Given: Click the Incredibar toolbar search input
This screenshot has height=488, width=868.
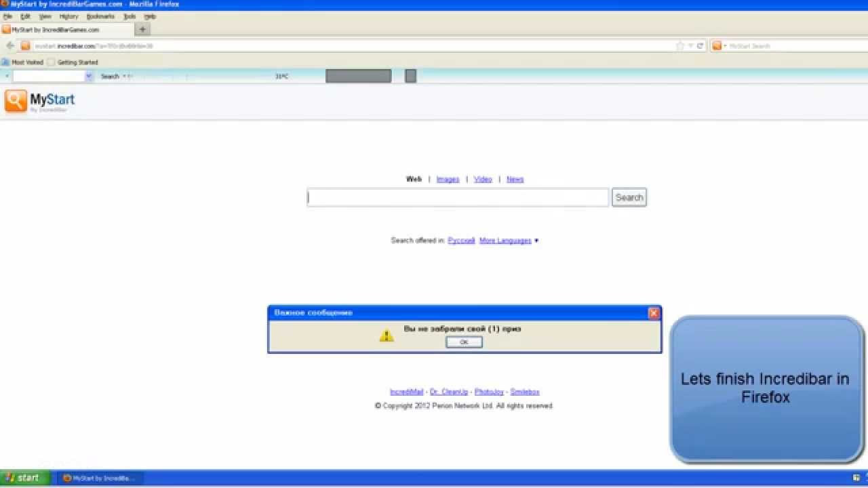Looking at the screenshot, I should [48, 77].
